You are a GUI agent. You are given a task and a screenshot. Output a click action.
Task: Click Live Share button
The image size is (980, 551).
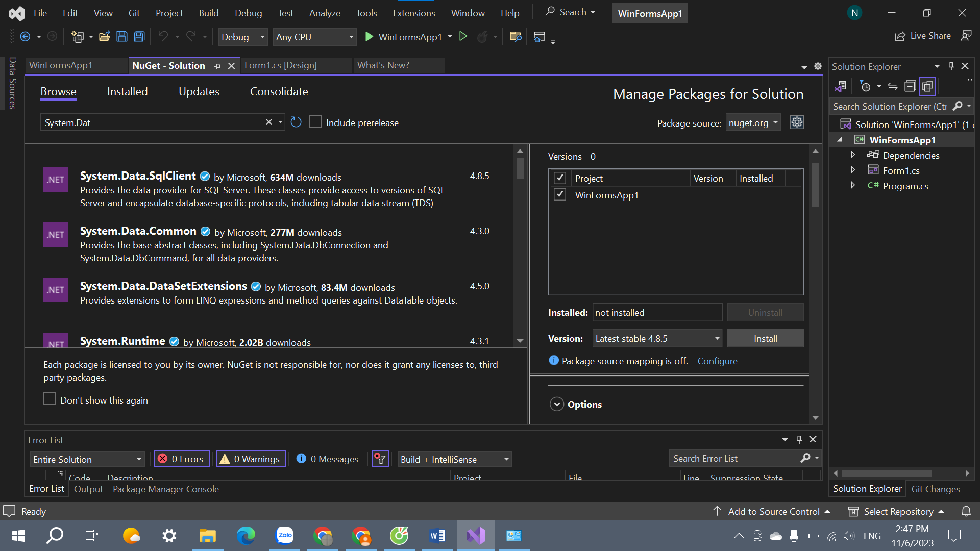coord(923,36)
